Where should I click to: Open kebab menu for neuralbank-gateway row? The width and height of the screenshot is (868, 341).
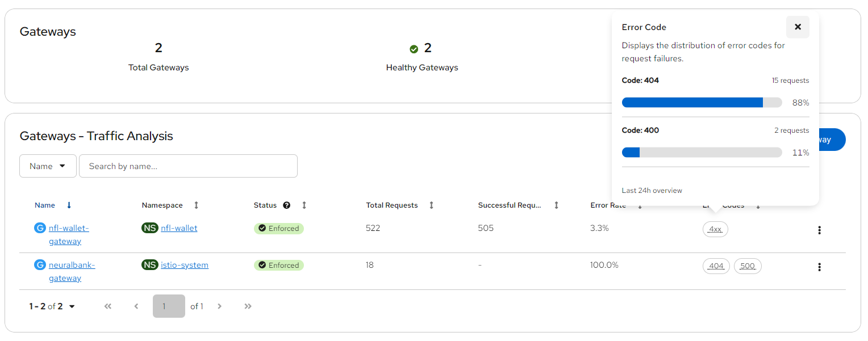pyautogui.click(x=819, y=267)
